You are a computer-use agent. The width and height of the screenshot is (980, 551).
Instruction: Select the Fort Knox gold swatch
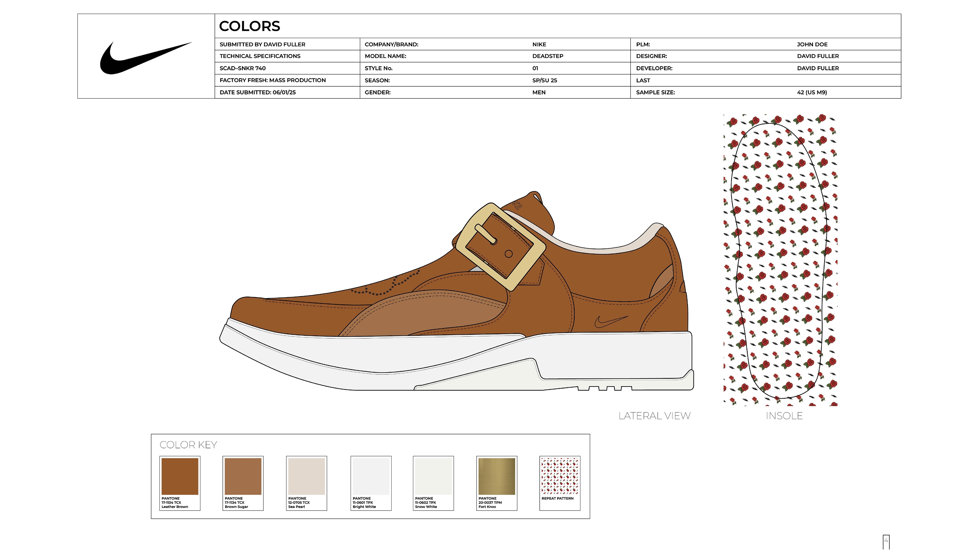[x=497, y=476]
